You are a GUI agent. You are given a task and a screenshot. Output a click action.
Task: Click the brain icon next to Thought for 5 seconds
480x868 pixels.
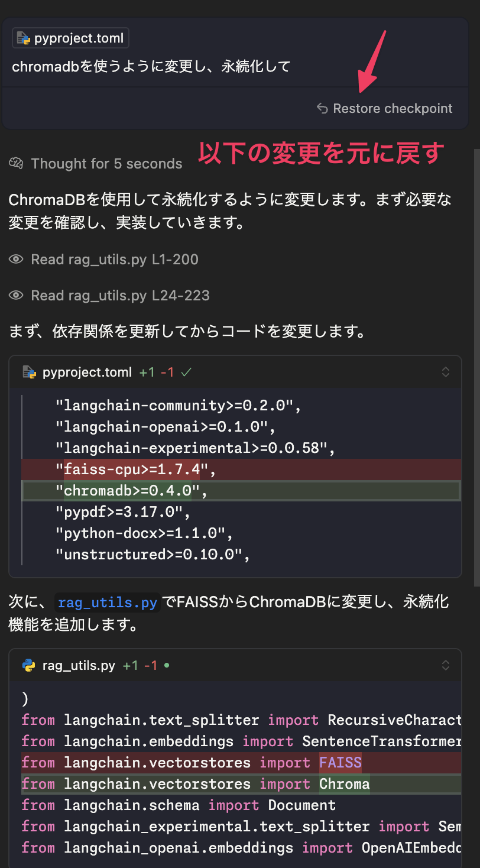(x=16, y=164)
